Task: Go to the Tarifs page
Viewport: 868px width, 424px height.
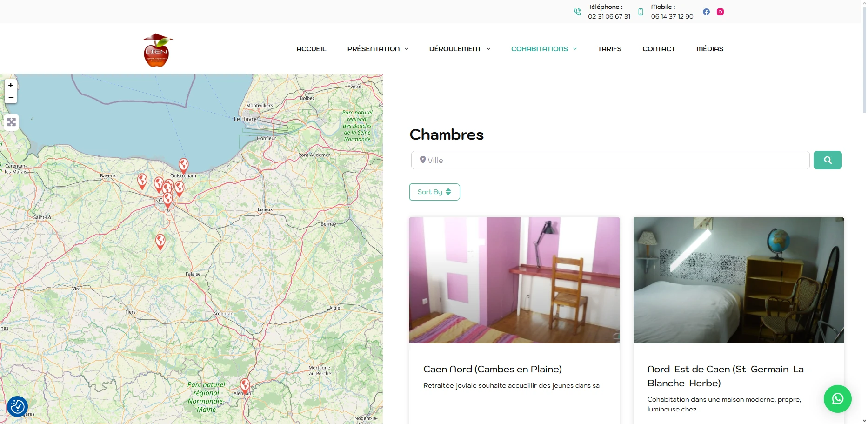Action: (x=609, y=49)
